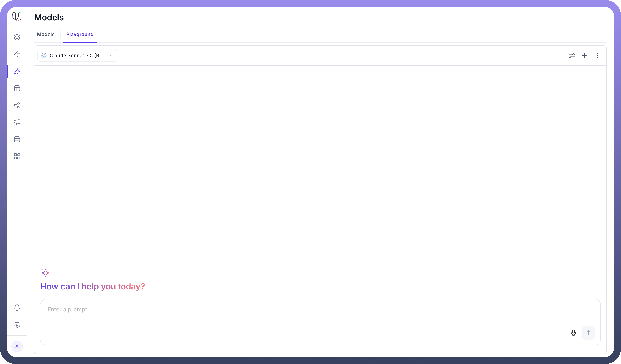The height and width of the screenshot is (364, 621).
Task: Add a new chat with plus icon
Action: coord(584,56)
